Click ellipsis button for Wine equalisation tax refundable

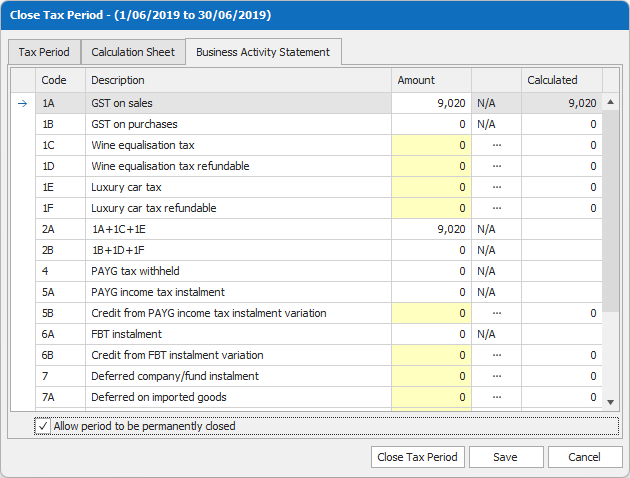tap(496, 166)
